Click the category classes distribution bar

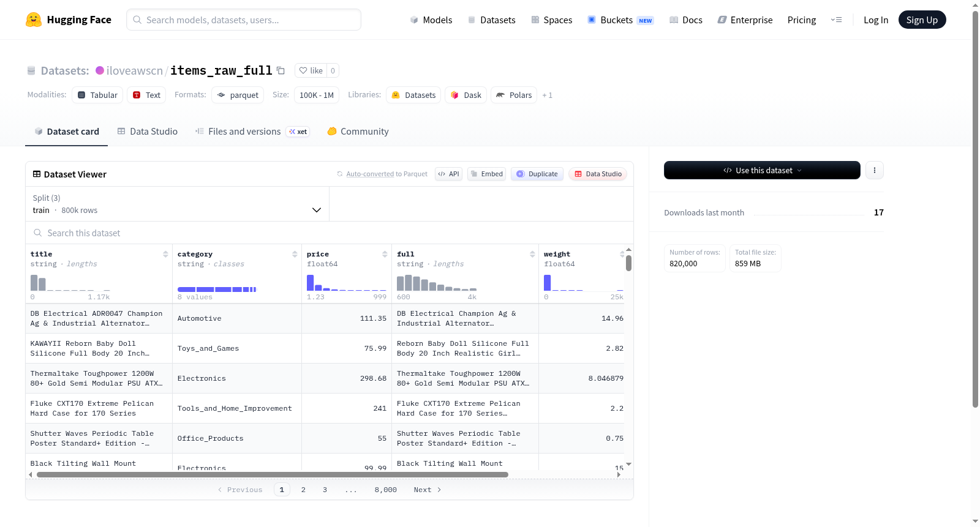[217, 290]
